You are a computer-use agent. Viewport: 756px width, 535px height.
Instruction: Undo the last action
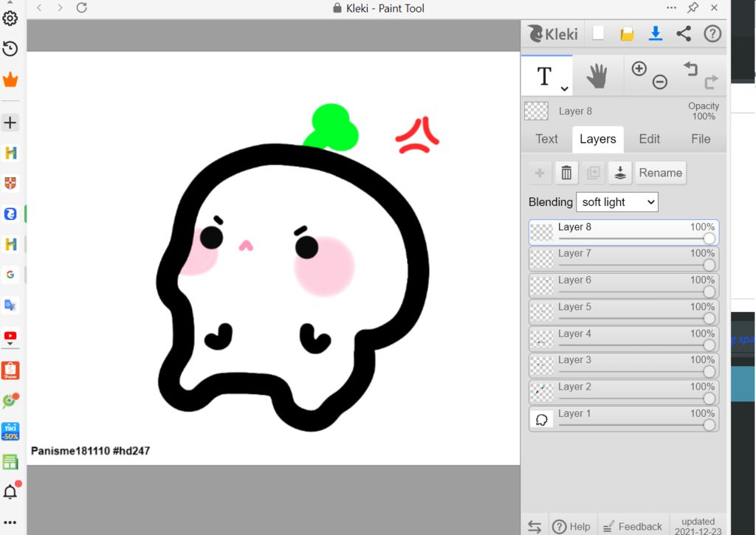click(x=690, y=69)
